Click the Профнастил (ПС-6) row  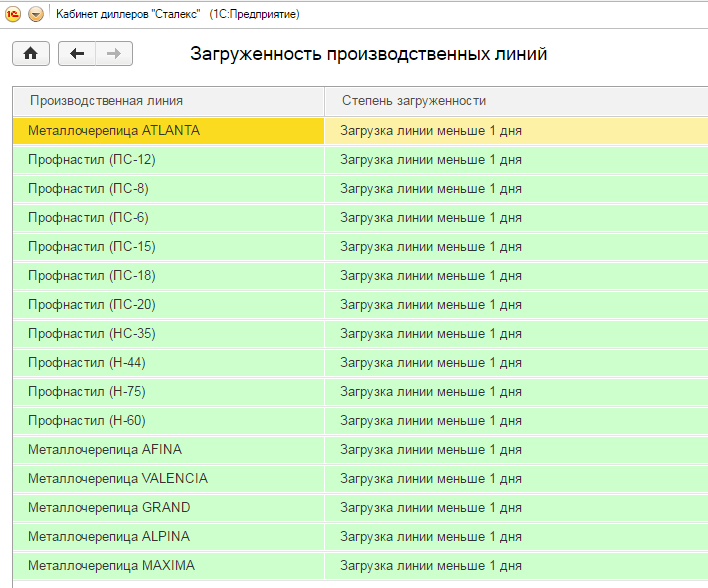pos(88,218)
